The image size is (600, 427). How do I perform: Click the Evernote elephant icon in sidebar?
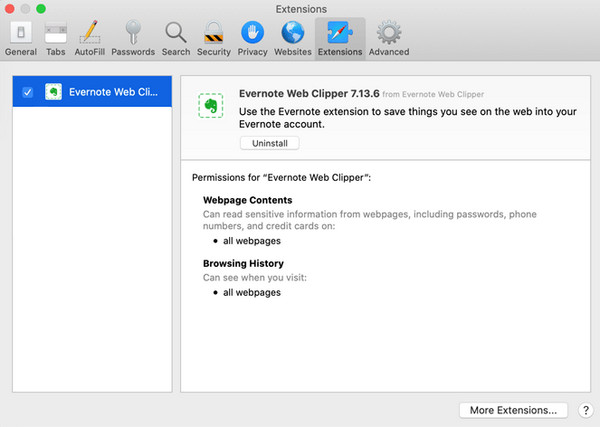coord(53,92)
